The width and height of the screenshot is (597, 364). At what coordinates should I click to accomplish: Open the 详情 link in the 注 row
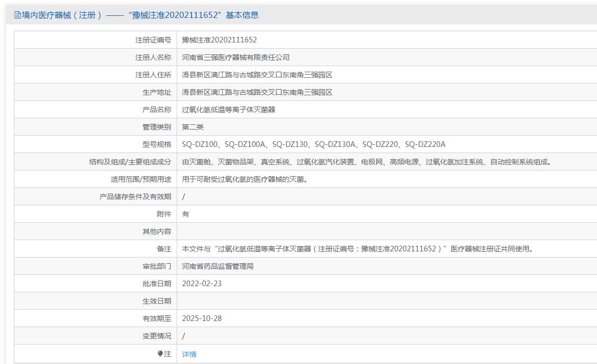(189, 354)
